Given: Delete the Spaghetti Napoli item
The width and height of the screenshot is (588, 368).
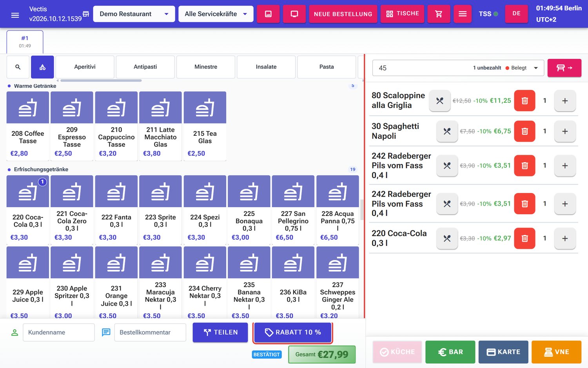Looking at the screenshot, I should tap(524, 131).
